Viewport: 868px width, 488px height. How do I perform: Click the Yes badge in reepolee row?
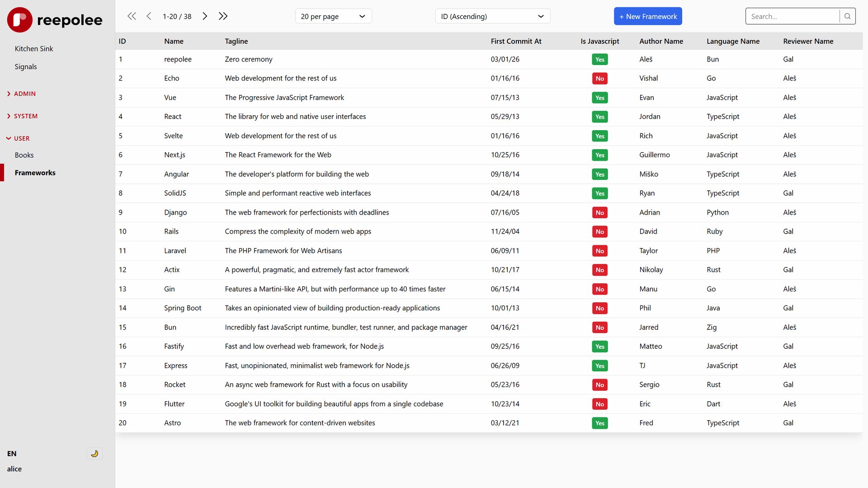coord(599,60)
